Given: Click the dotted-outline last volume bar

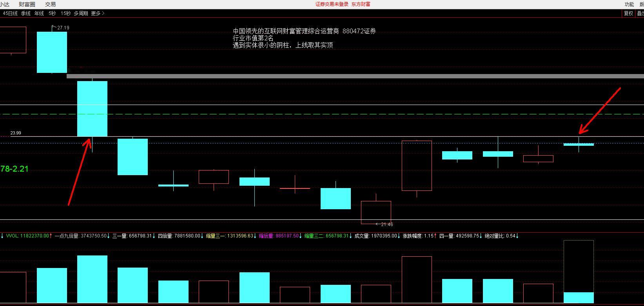Looking at the screenshot, I should click(579, 272).
